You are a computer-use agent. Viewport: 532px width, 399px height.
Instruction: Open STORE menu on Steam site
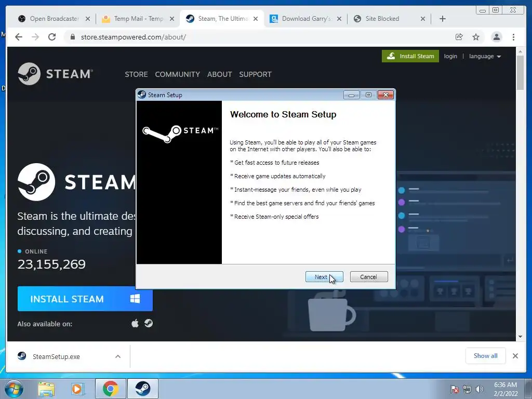click(x=136, y=74)
